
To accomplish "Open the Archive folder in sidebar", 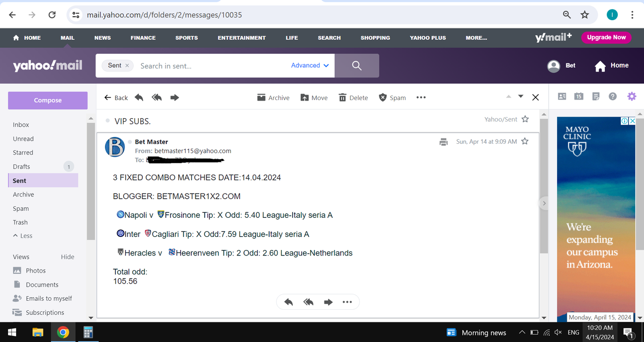I will pyautogui.click(x=24, y=195).
